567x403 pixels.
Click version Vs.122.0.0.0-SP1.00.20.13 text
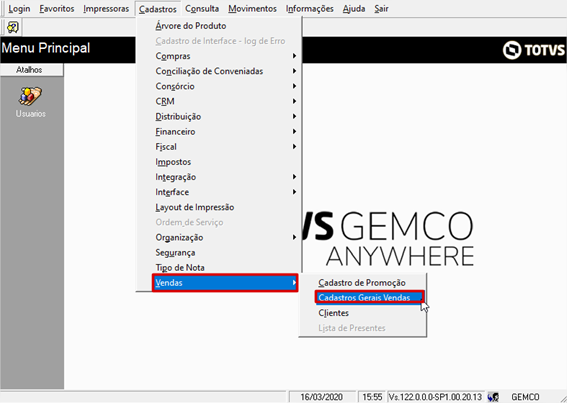pyautogui.click(x=435, y=397)
